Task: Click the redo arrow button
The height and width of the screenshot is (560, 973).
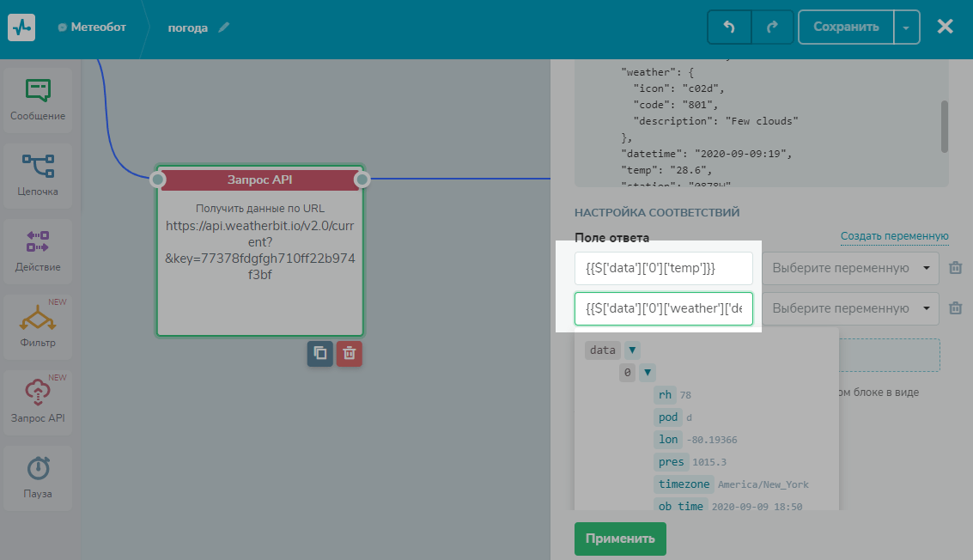Action: (x=772, y=27)
